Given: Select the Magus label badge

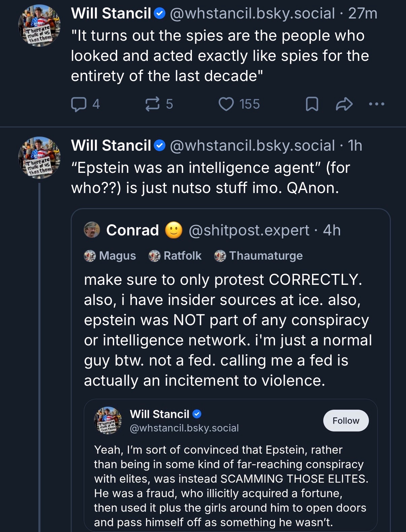Looking at the screenshot, I should pos(110,256).
